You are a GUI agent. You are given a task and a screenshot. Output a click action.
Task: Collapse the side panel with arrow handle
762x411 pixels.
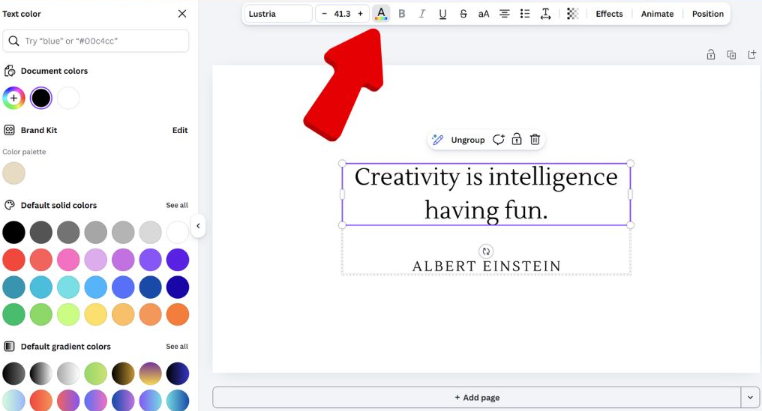point(198,226)
